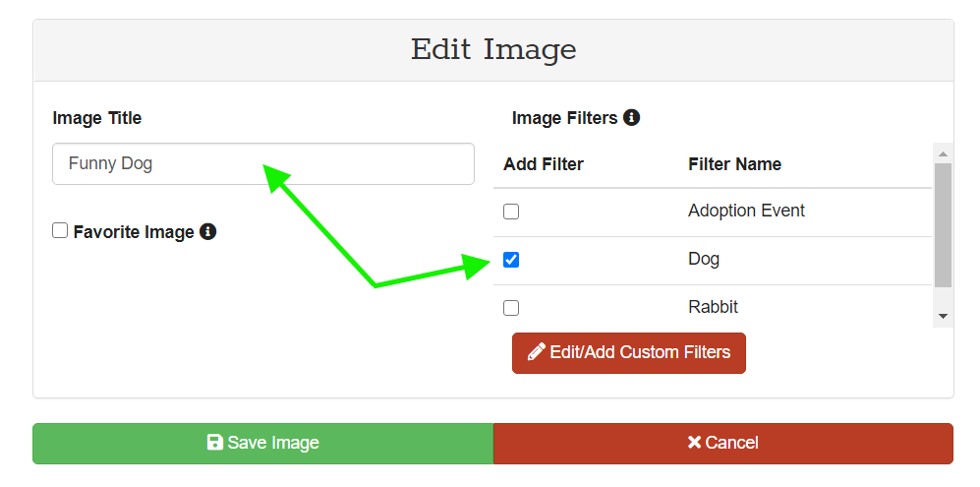Click the info icon beside Favorite Image

(207, 232)
